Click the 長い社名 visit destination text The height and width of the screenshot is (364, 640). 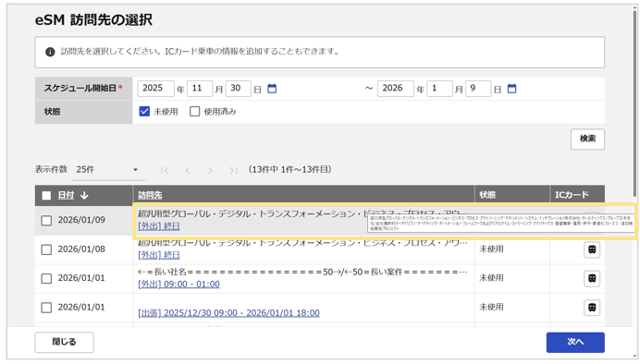(302, 272)
